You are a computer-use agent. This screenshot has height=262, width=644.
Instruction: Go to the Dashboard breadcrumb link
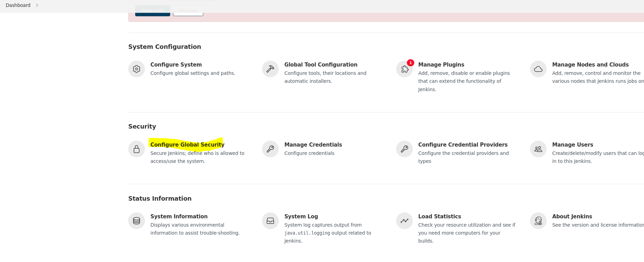pyautogui.click(x=18, y=5)
